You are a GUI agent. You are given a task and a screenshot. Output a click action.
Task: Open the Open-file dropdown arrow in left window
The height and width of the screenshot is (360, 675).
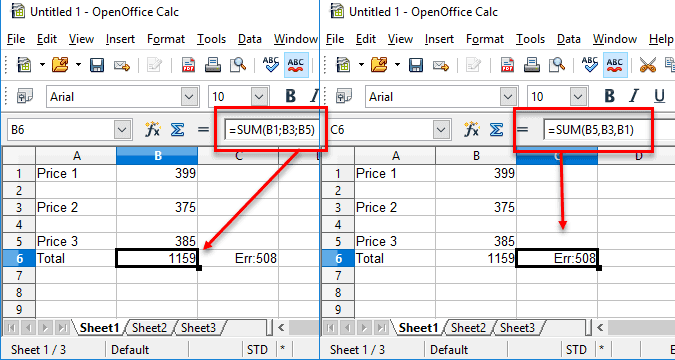(x=78, y=65)
